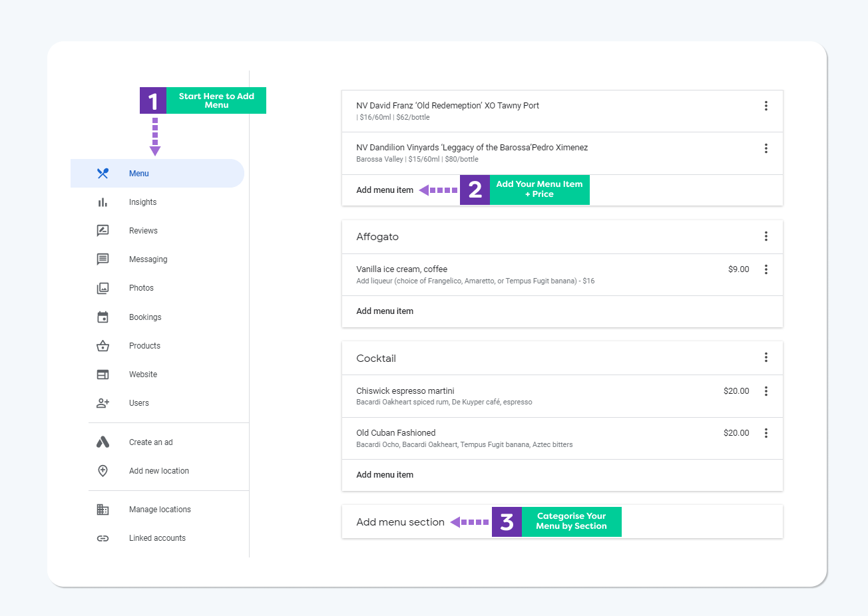Go to Website in the sidebar
This screenshot has width=868, height=616.
(143, 375)
